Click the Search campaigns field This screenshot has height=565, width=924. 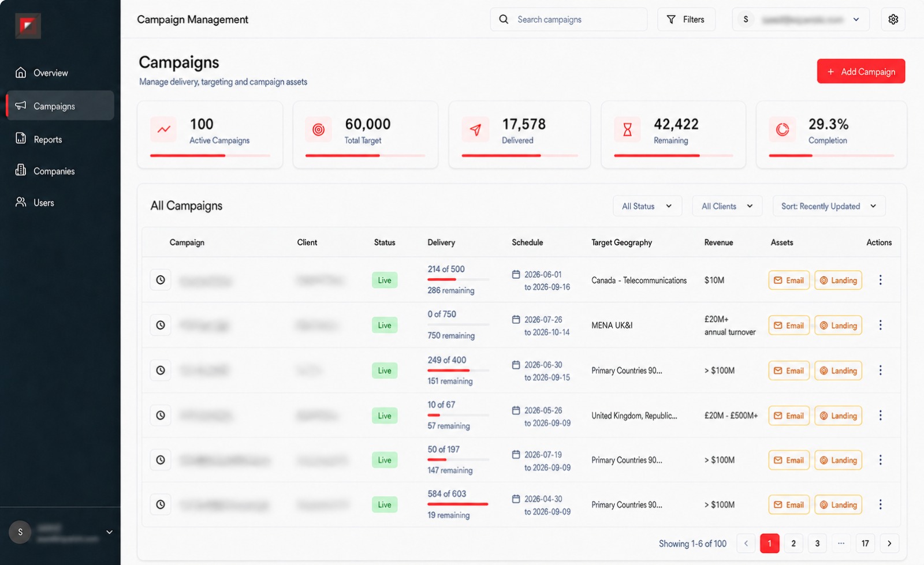(x=569, y=20)
